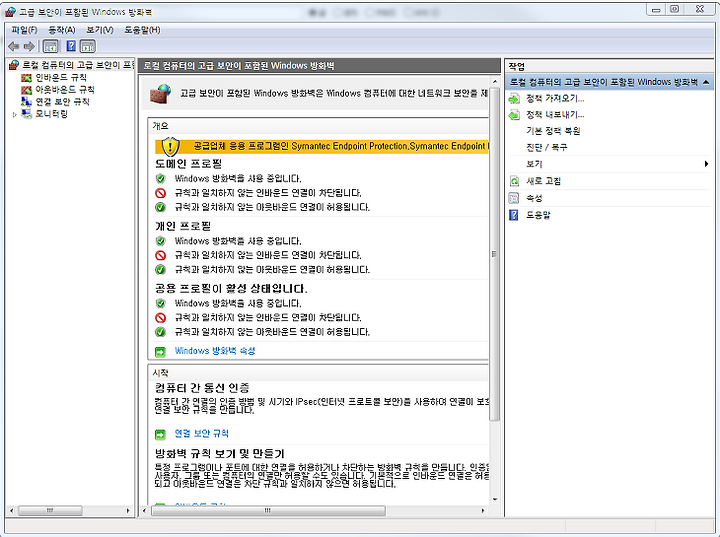The image size is (720, 537).
Task: Open the 파일(F) menu
Action: tap(24, 30)
